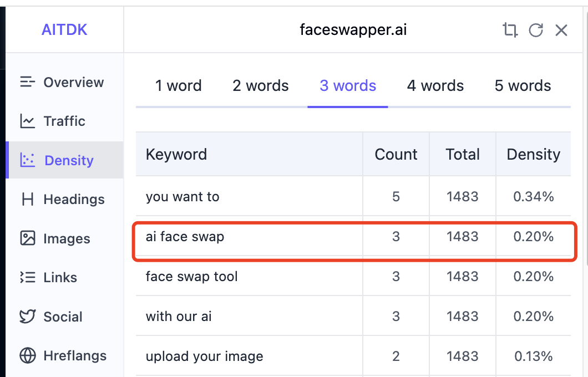
Task: Select the "with our ai" keyword
Action: click(x=179, y=316)
